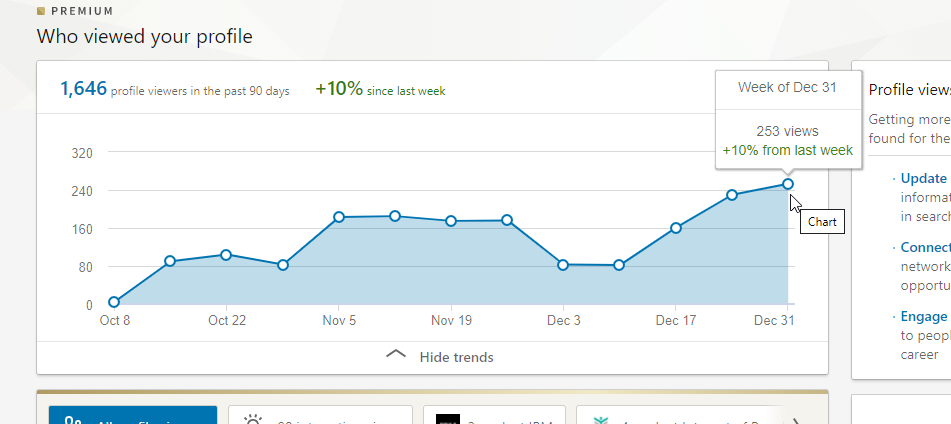Click the lightbulb icon in filter card
951x424 pixels.
pos(252,419)
